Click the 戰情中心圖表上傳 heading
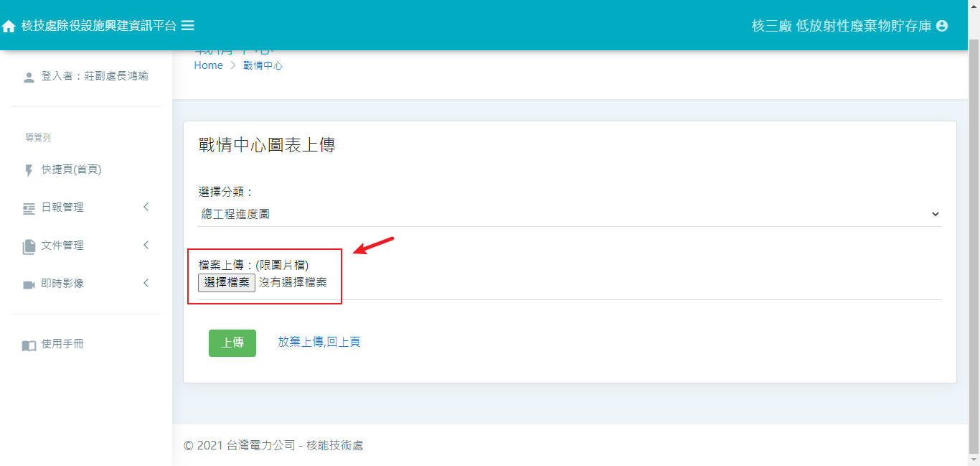 (x=267, y=145)
